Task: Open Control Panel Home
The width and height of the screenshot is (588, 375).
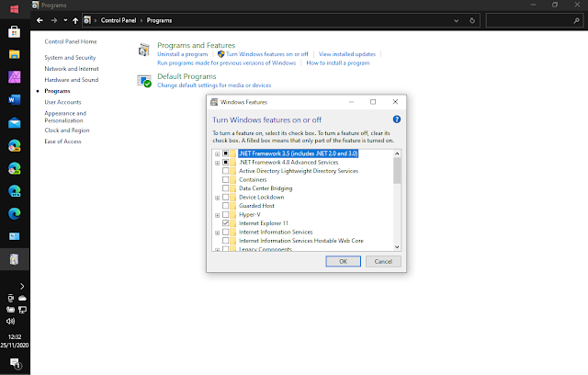Action: point(71,41)
